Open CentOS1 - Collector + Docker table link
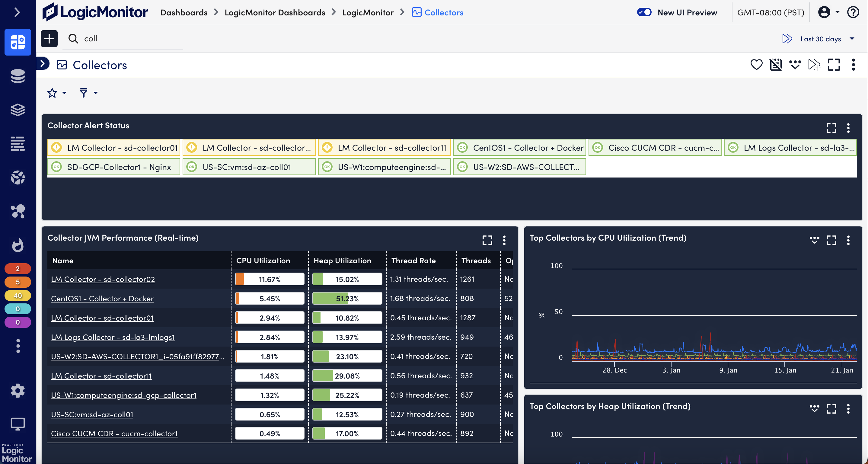Screen dimensions: 868x464 102,299
